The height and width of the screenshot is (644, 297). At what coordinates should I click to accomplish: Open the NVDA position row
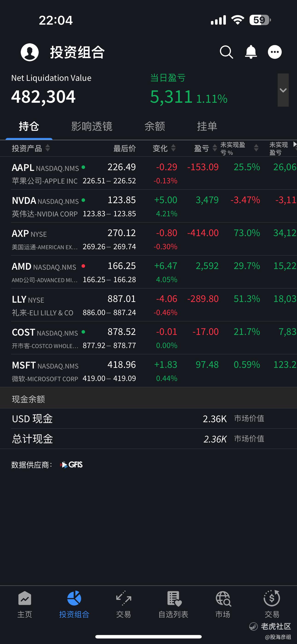[x=148, y=206]
